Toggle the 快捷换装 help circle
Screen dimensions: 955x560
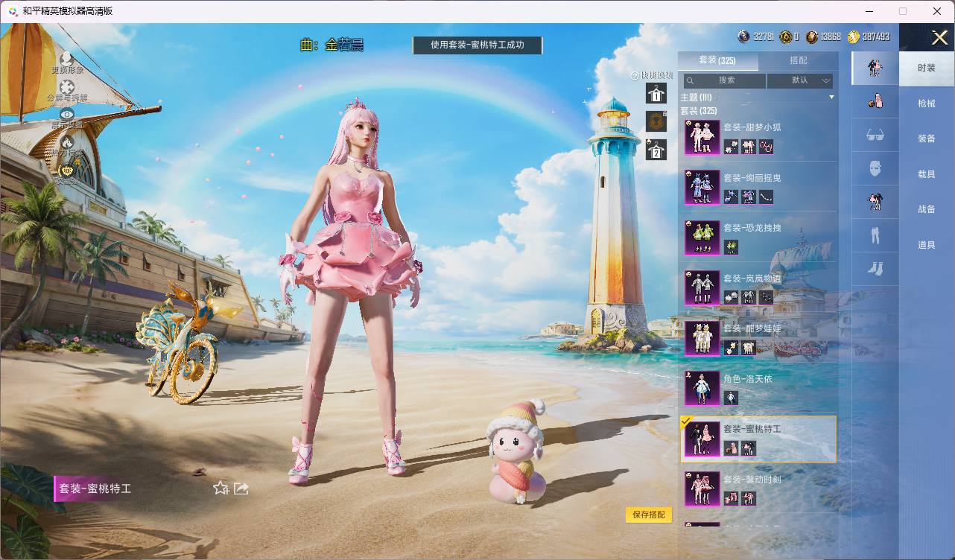[635, 75]
